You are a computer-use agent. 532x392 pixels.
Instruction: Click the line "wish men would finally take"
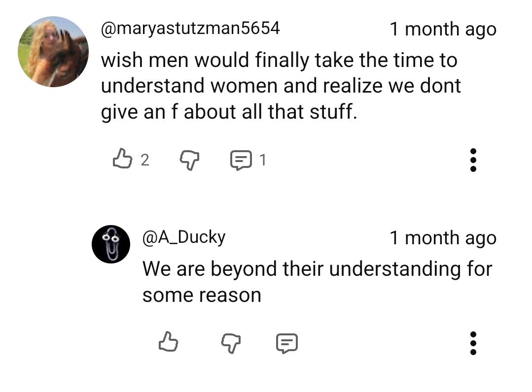(x=279, y=61)
